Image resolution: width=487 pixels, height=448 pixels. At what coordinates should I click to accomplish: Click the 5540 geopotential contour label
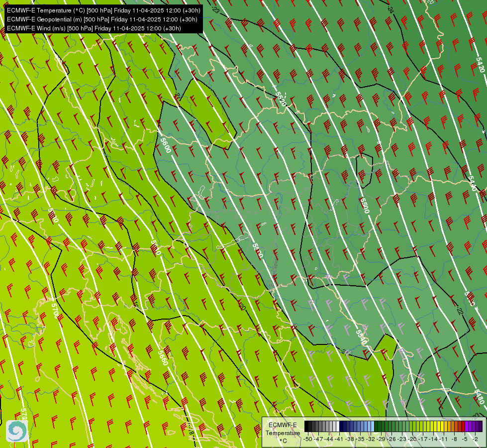(x=361, y=337)
